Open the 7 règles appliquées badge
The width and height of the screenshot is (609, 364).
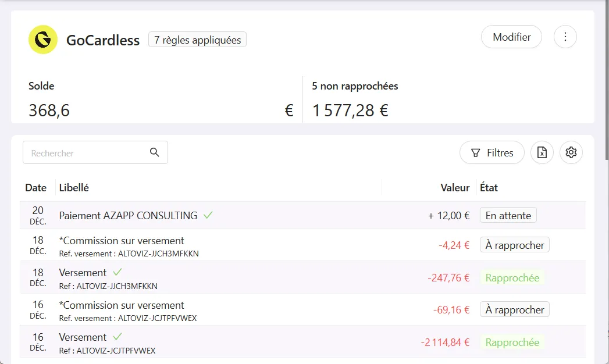pyautogui.click(x=197, y=40)
